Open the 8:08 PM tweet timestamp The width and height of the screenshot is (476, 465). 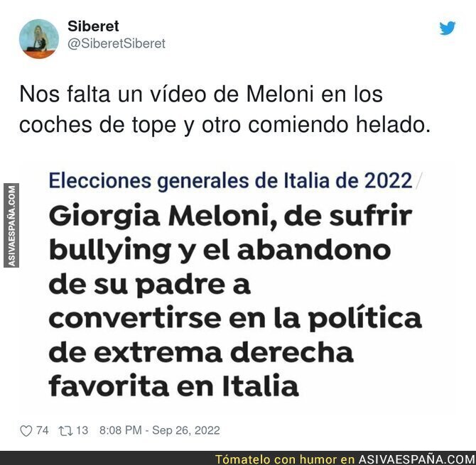[121, 430]
